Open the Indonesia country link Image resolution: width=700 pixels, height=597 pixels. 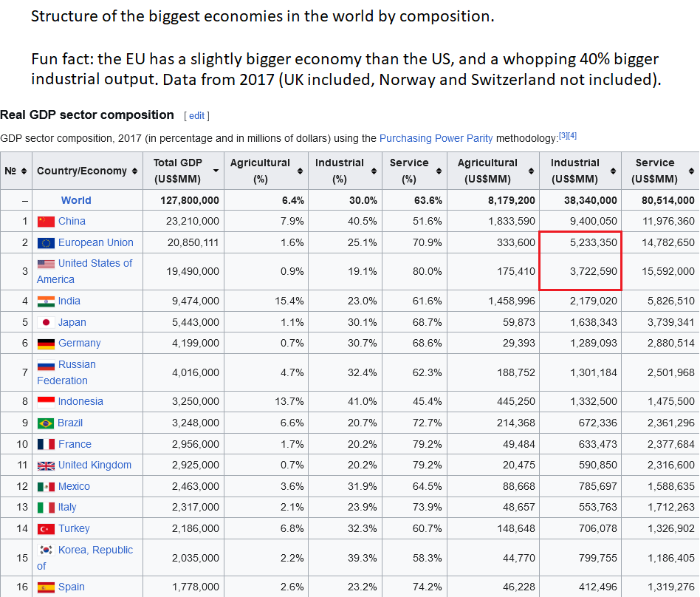(80, 402)
